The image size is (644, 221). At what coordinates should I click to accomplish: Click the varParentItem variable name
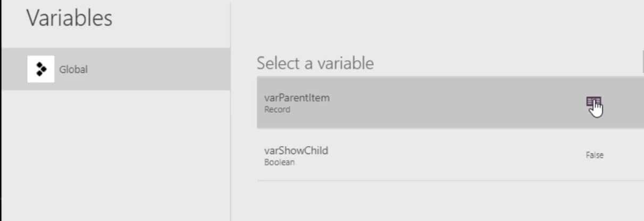(297, 98)
